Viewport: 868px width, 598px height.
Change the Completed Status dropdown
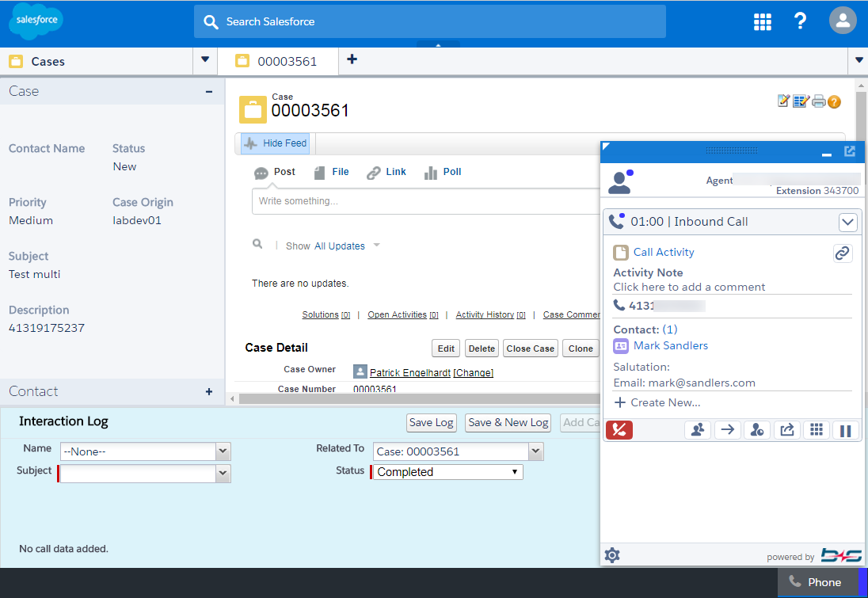tap(447, 472)
